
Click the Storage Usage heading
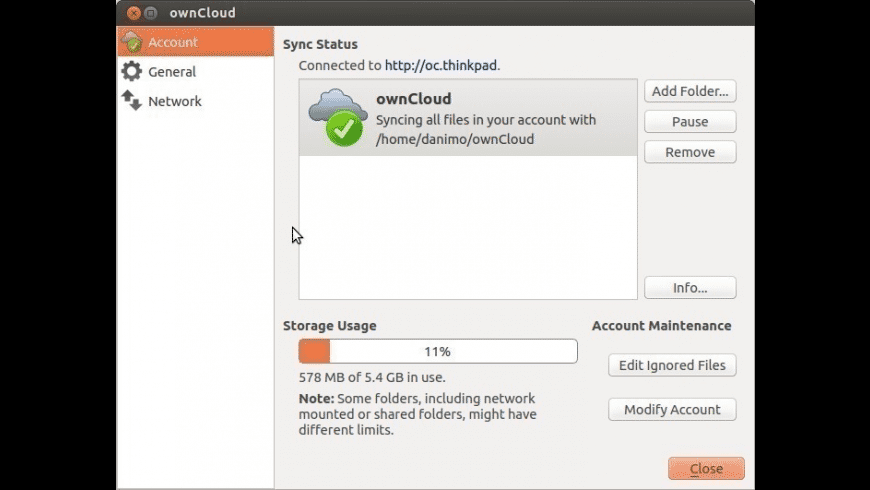(x=330, y=326)
